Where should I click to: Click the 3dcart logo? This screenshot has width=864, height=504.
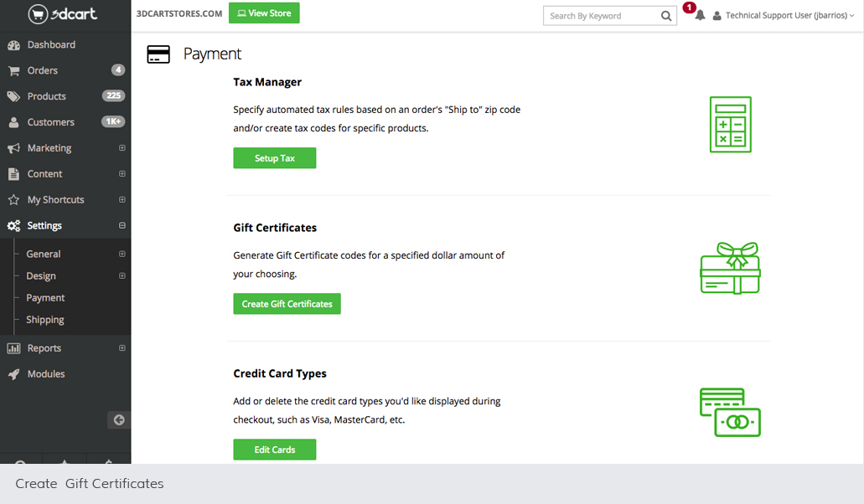pos(65,14)
